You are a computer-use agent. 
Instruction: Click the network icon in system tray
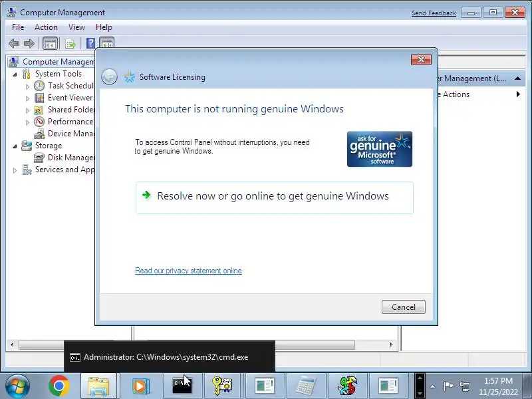[465, 386]
